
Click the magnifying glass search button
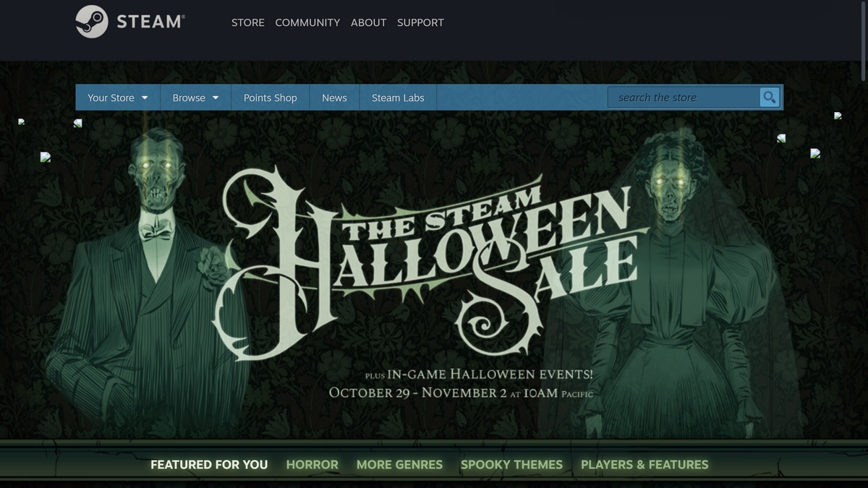pyautogui.click(x=770, y=97)
